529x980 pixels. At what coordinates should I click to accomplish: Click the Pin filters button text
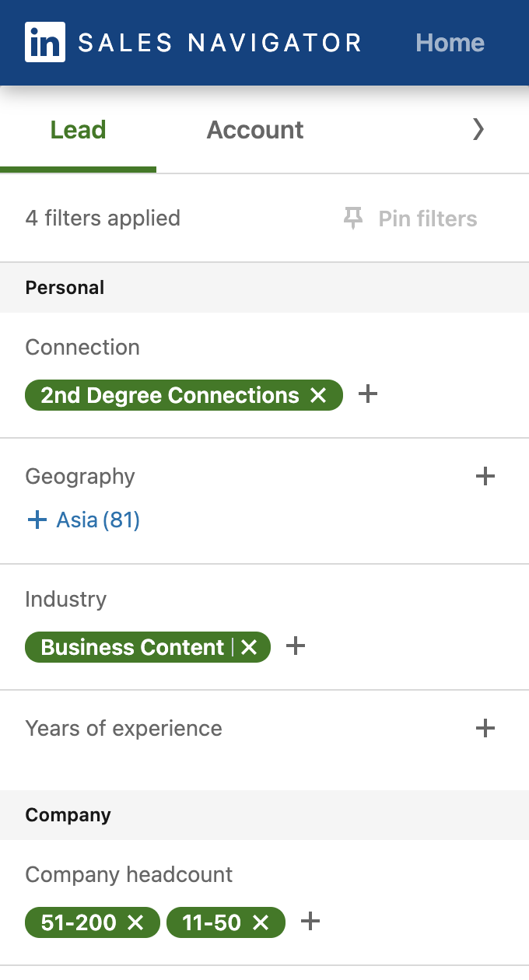428,219
